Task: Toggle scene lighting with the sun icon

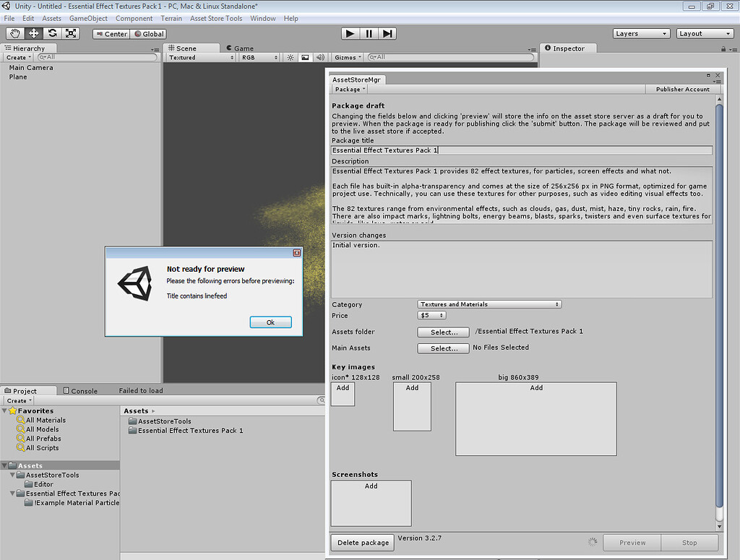Action: 290,57
